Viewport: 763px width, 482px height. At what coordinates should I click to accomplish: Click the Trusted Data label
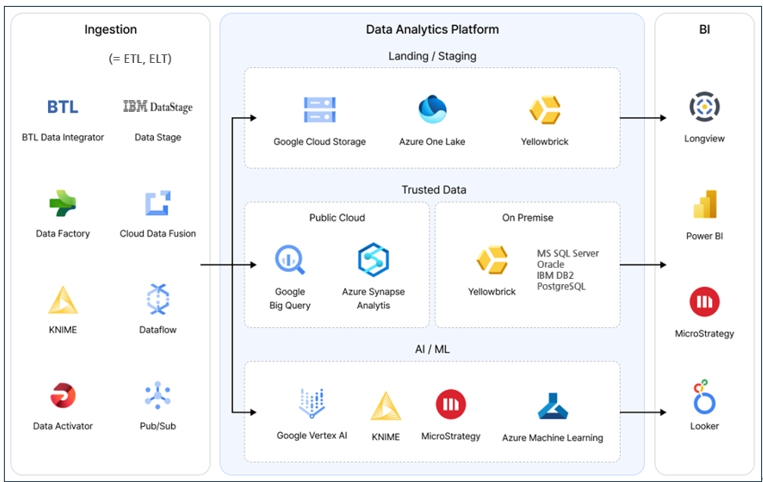434,190
